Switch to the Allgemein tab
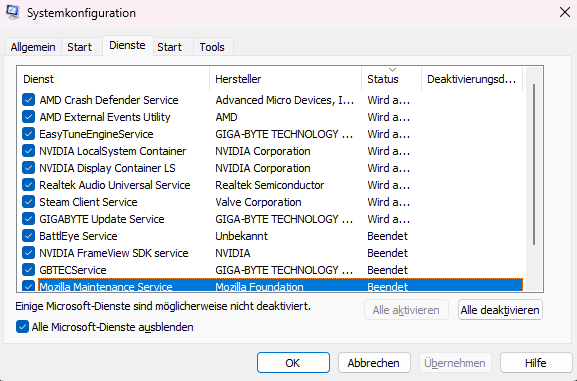The image size is (577, 381). [33, 47]
